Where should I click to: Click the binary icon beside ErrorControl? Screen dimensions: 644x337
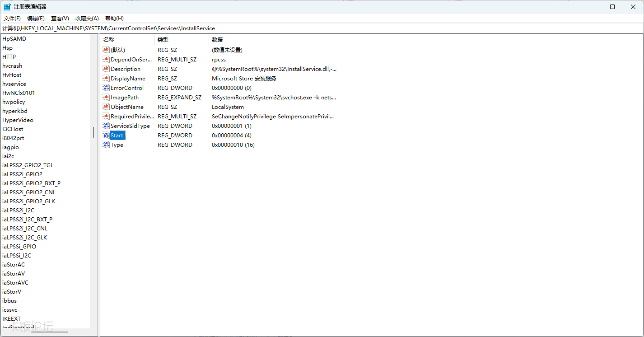106,88
